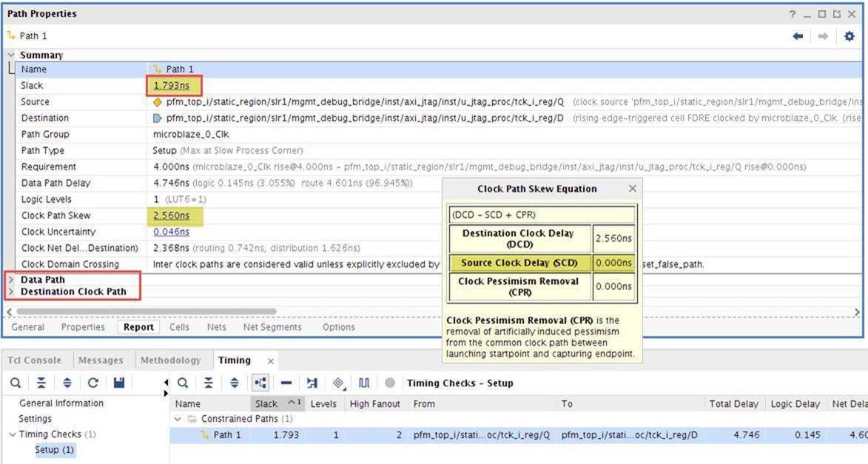This screenshot has width=868, height=464.
Task: Search in the timing paths table
Action: pyautogui.click(x=183, y=383)
